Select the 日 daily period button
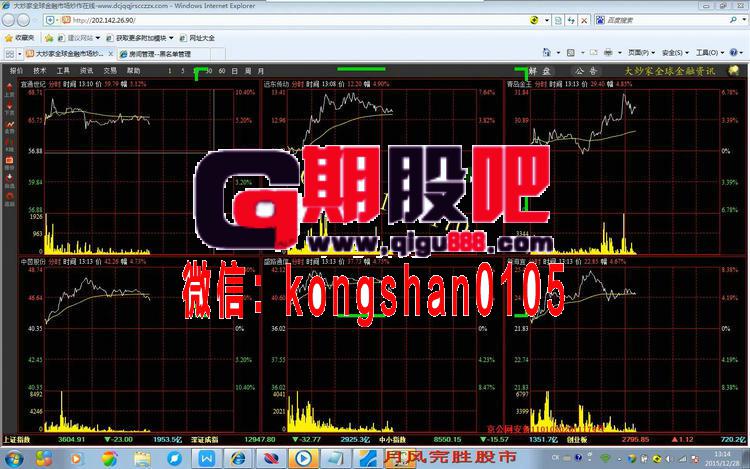Screen dimensions: 750x469 click(x=235, y=71)
